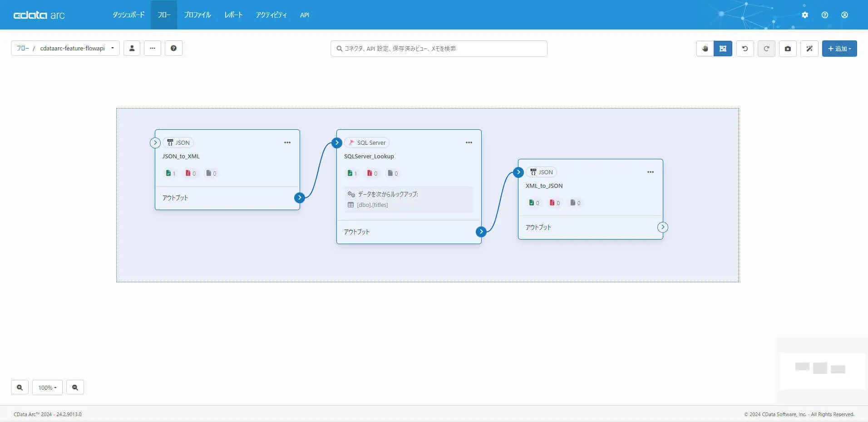Activate the selection box tool
The width and height of the screenshot is (868, 422).
723,49
